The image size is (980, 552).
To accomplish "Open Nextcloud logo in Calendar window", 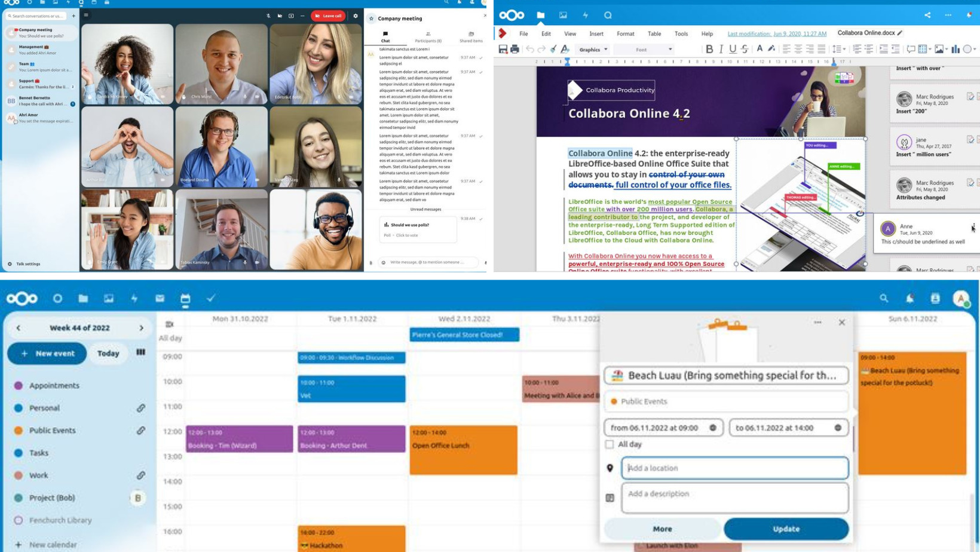I will pos(22,298).
